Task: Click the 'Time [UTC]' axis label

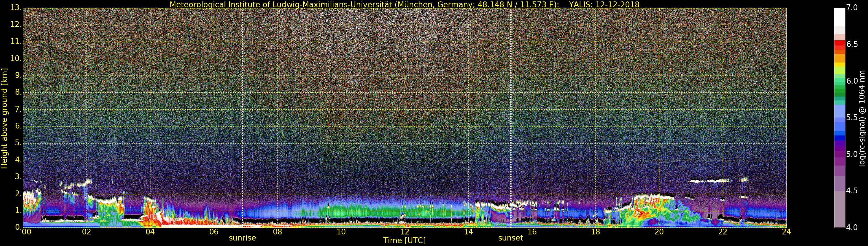Action: [x=404, y=241]
